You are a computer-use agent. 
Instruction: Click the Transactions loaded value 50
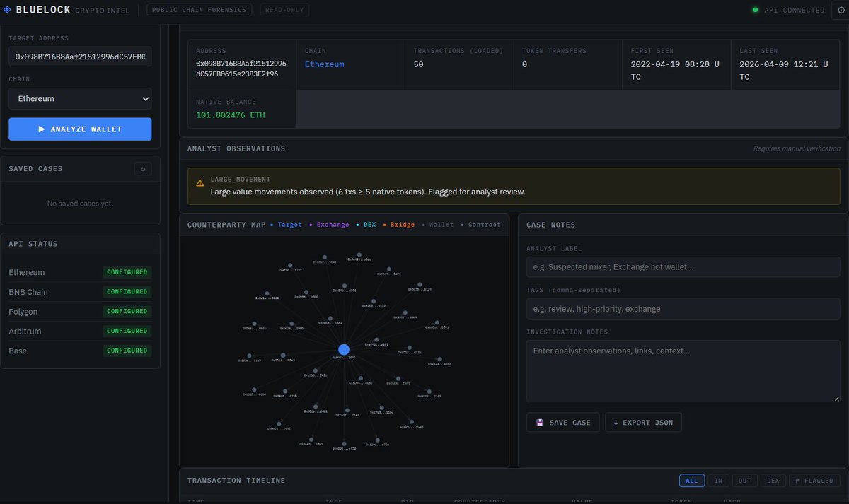419,64
